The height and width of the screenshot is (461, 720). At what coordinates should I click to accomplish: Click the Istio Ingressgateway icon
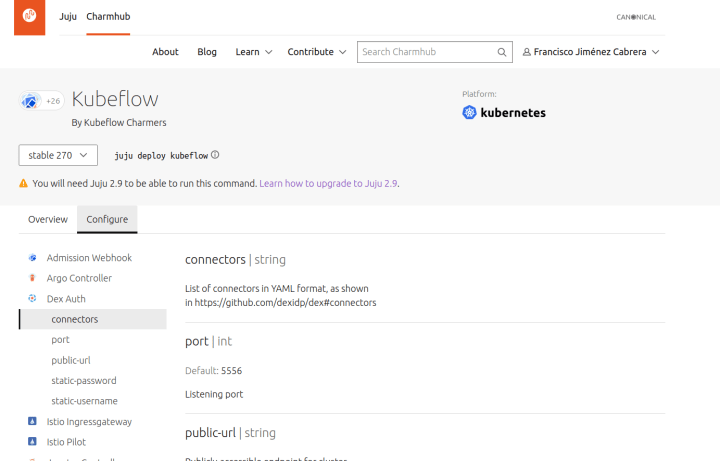click(32, 421)
